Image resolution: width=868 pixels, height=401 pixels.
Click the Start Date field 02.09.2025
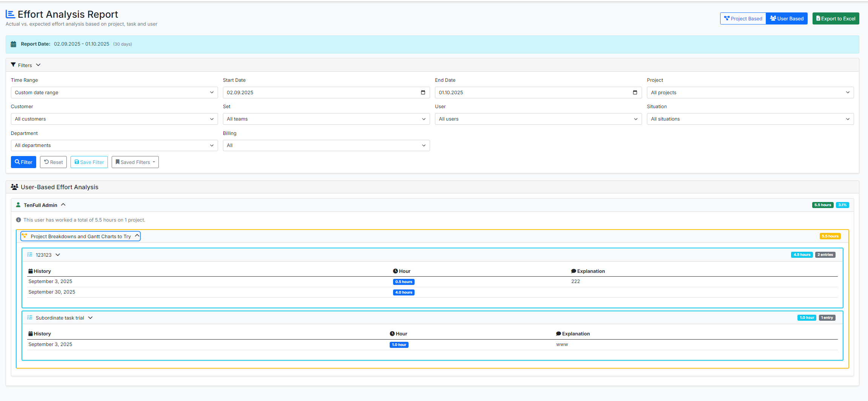pyautogui.click(x=326, y=93)
